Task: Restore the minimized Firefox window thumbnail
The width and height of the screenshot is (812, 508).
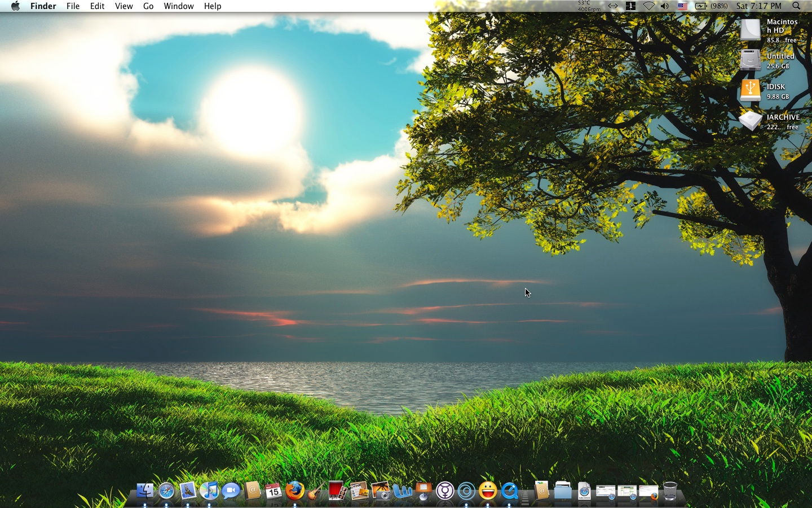Action: click(x=648, y=492)
